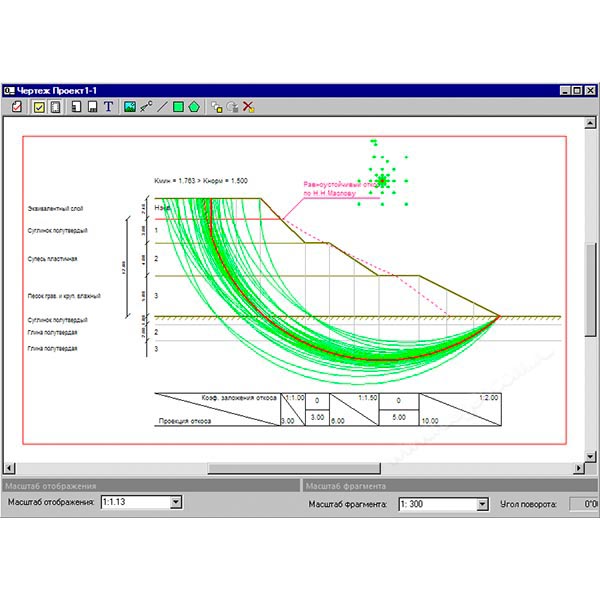Click the horizontal scrollbar right arrow
Viewport: 600px width, 600px height.
[x=577, y=468]
